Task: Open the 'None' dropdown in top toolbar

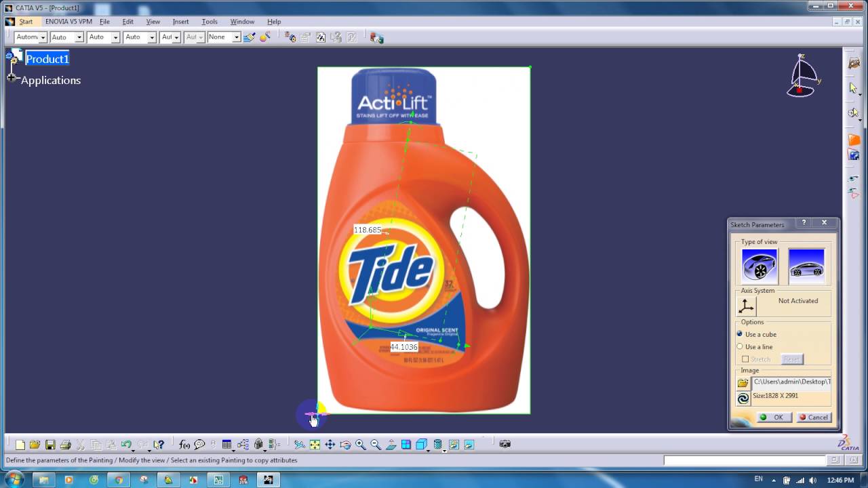Action: (x=236, y=37)
